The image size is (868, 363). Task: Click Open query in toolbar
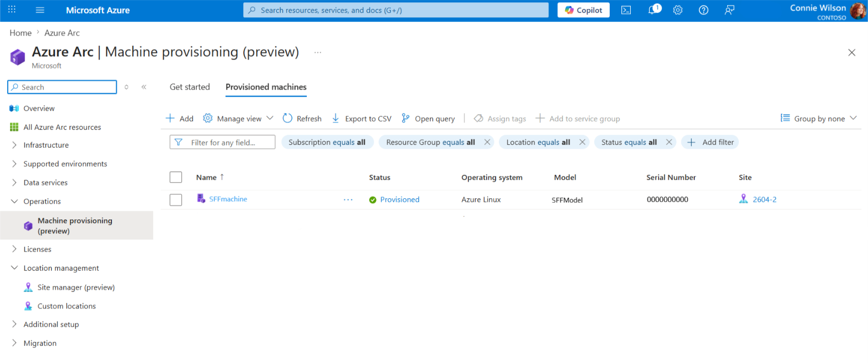(x=428, y=119)
